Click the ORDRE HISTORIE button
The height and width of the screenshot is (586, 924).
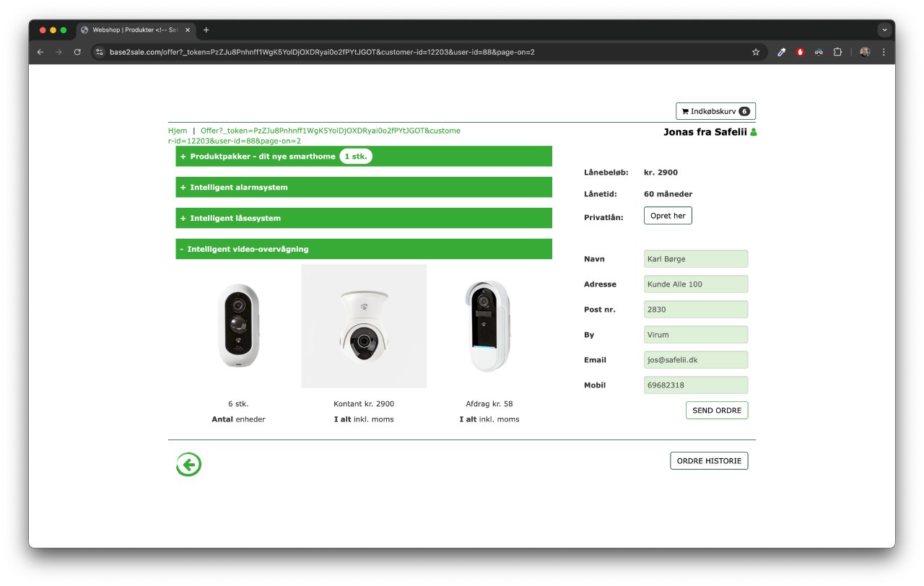708,460
